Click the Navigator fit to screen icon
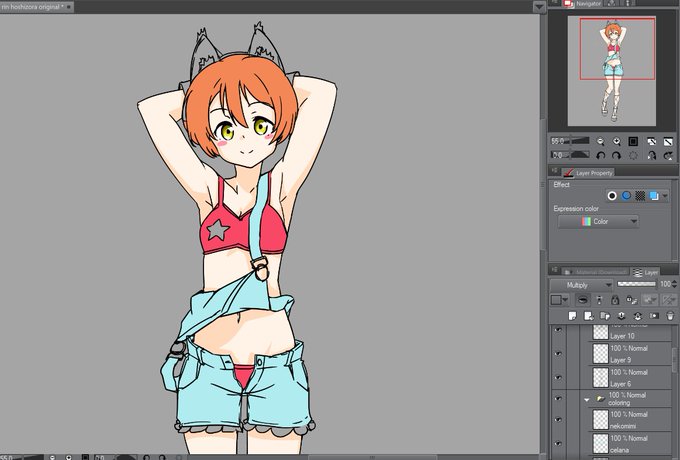Screen dimensions: 680x460 click(651, 141)
